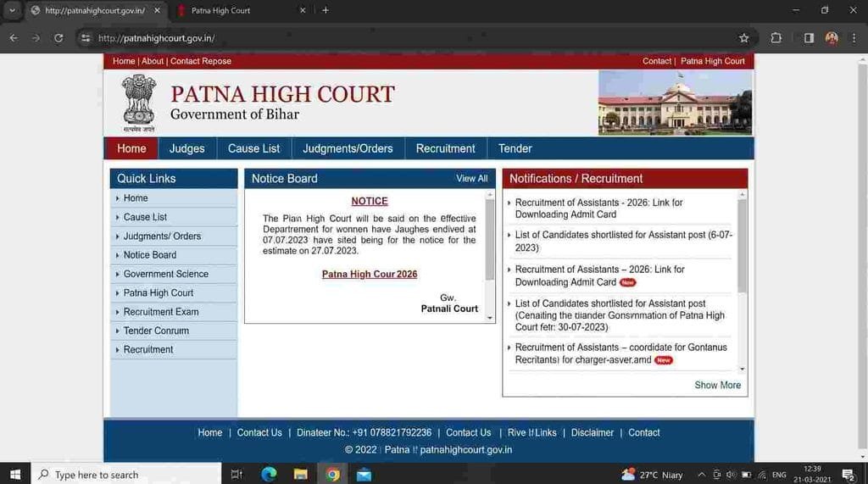The width and height of the screenshot is (868, 484).
Task: Open About in the top red bar
Action: [x=153, y=61]
